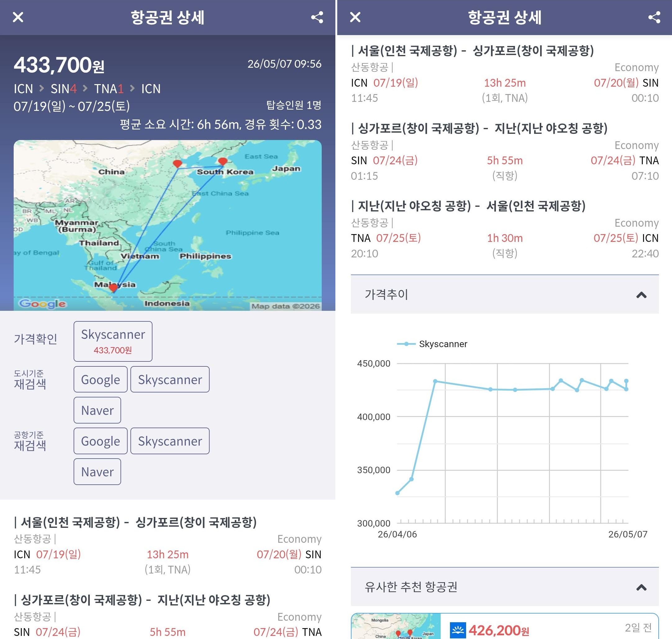Click Naver under 도시기준 재검색

(x=98, y=410)
